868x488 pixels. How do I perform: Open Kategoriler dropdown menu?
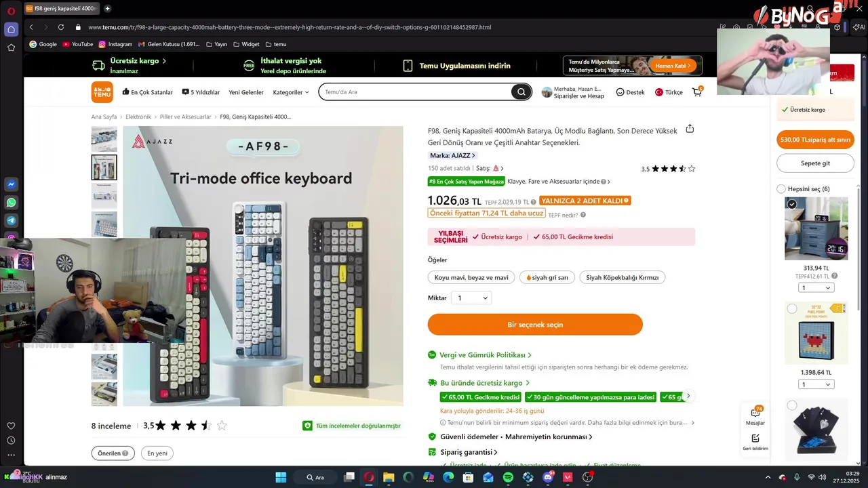click(x=291, y=92)
